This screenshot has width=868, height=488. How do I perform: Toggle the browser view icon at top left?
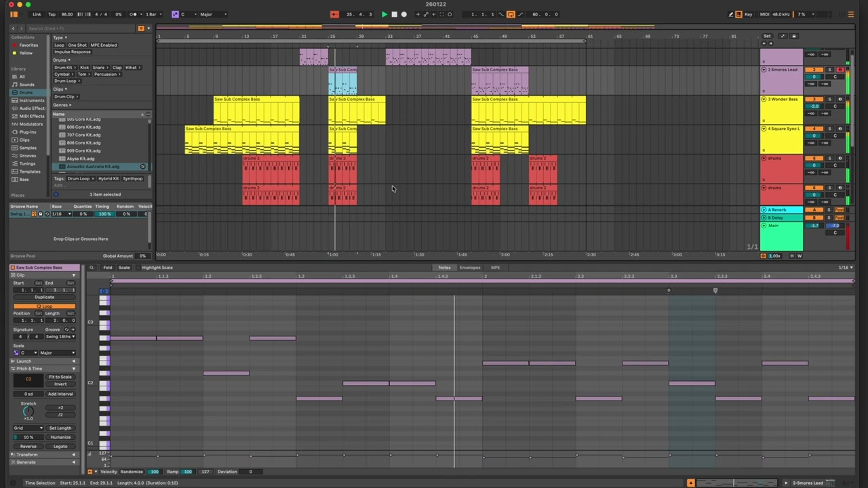[x=14, y=14]
